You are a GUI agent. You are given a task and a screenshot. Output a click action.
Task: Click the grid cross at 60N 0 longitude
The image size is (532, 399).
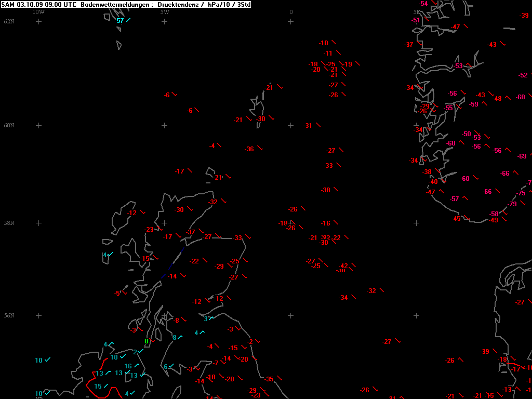pyautogui.click(x=290, y=125)
